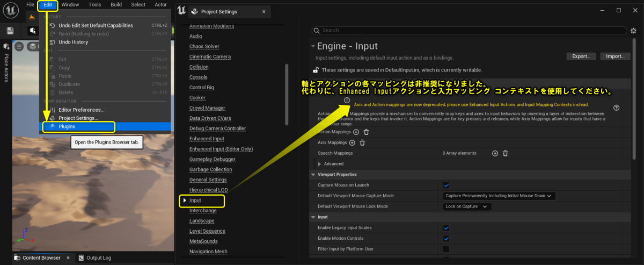The height and width of the screenshot is (265, 644).
Task: Add a new Axis Mapping
Action: pyautogui.click(x=352, y=142)
